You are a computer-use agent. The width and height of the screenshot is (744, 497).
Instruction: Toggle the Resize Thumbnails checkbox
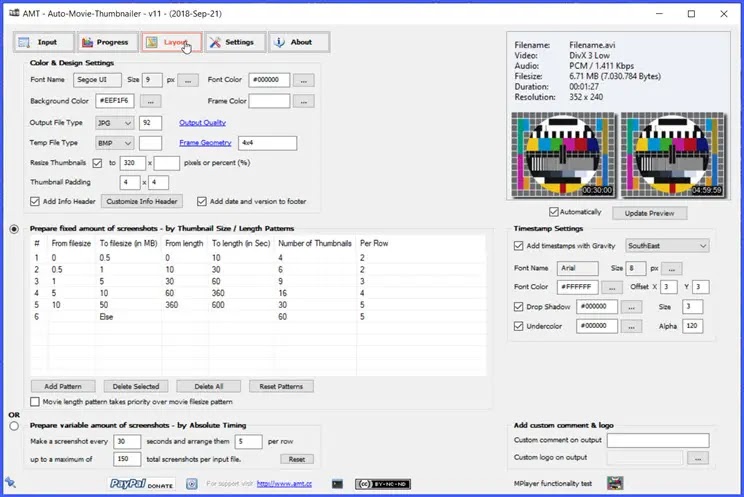coord(97,163)
